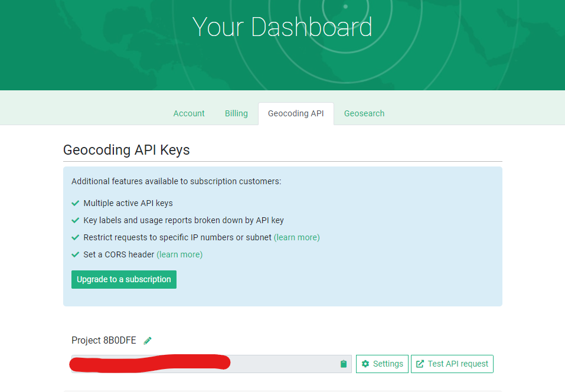
Task: Open API key Settings
Action: click(x=383, y=364)
